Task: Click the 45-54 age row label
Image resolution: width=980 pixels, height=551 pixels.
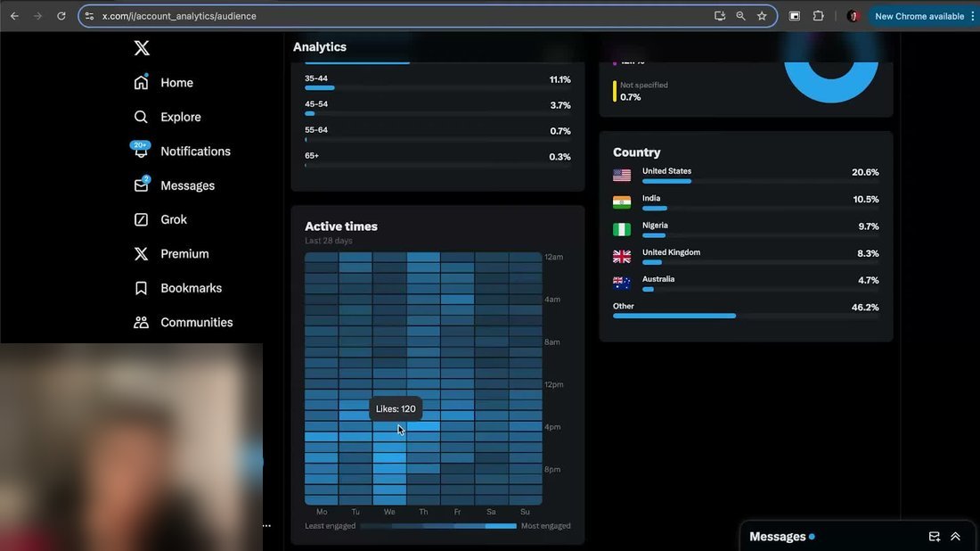Action: tap(316, 104)
